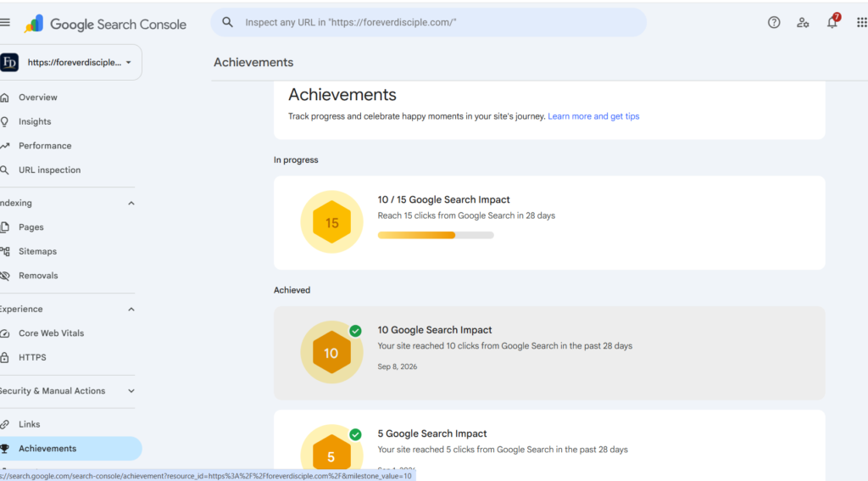Click the Links chain icon

tap(4, 424)
